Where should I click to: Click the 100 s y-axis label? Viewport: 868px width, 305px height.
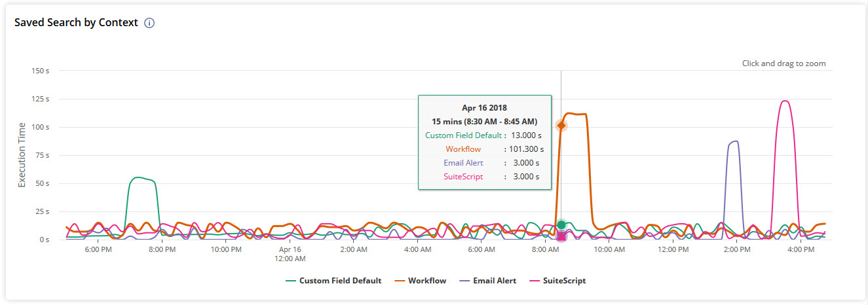coord(41,127)
